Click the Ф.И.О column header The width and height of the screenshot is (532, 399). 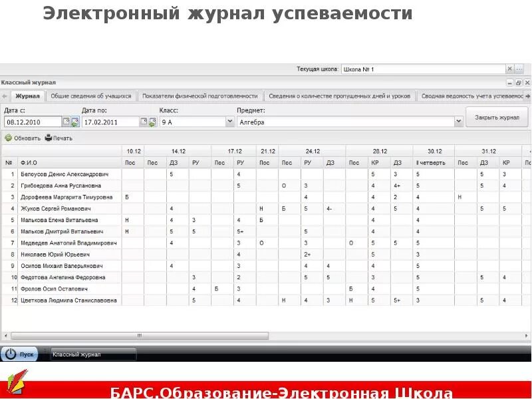pos(70,163)
